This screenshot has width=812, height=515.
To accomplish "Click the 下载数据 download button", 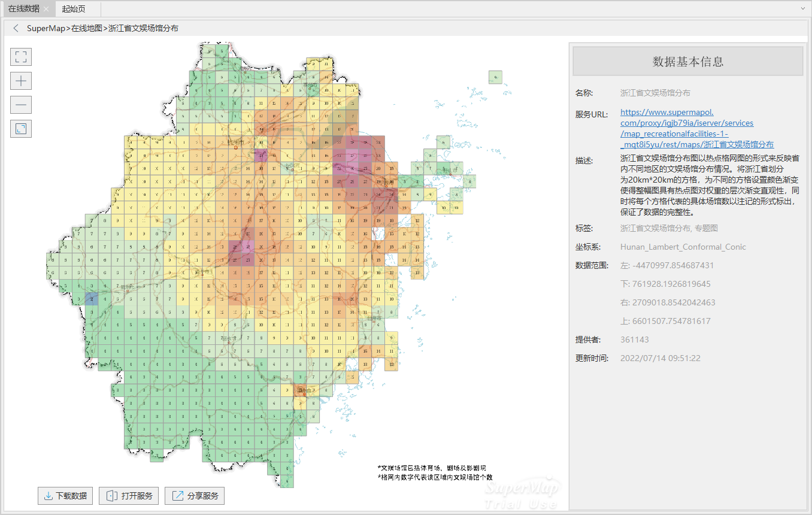I will click(65, 496).
